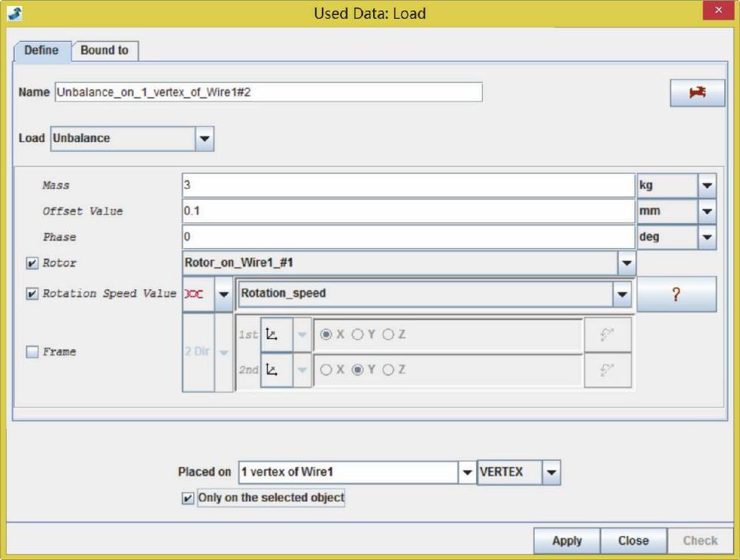The height and width of the screenshot is (560, 740).
Task: Switch to the Bound to tab
Action: point(105,50)
